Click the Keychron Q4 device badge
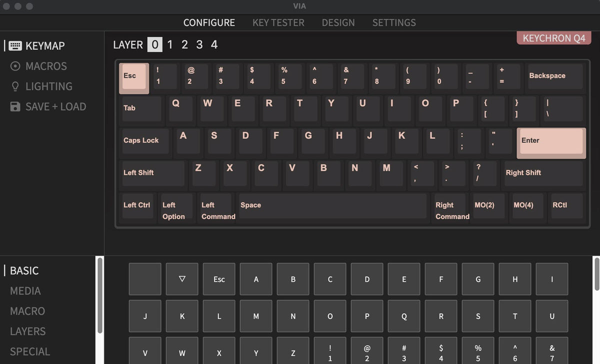600x364 pixels. [x=553, y=37]
